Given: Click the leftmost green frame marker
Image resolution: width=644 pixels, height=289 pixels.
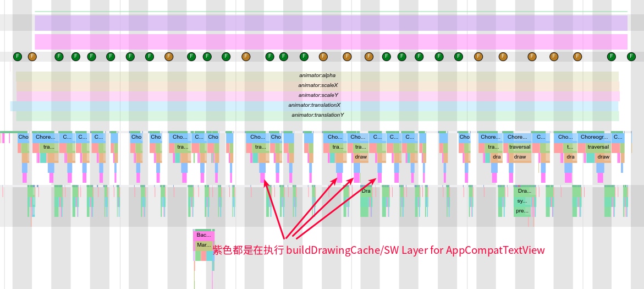Looking at the screenshot, I should point(17,57).
